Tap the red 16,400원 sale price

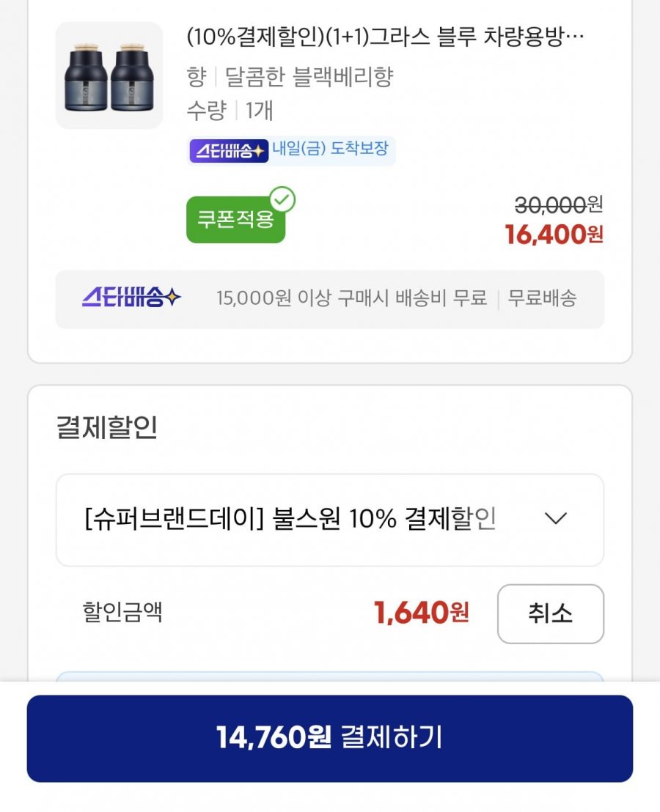pos(554,235)
